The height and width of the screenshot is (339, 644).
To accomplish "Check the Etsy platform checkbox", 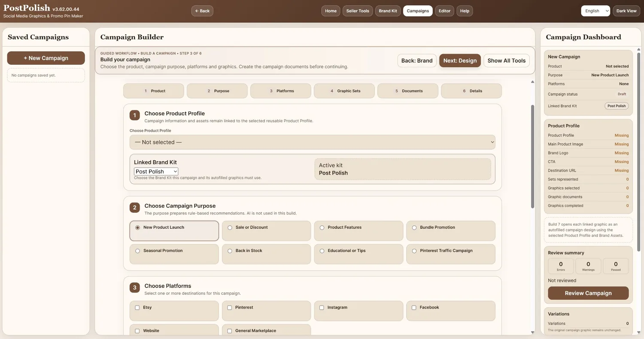I will tap(137, 308).
